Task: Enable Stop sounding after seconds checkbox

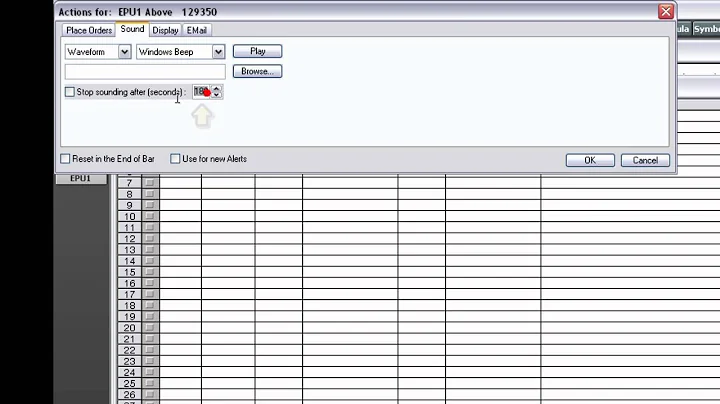Action: point(70,92)
